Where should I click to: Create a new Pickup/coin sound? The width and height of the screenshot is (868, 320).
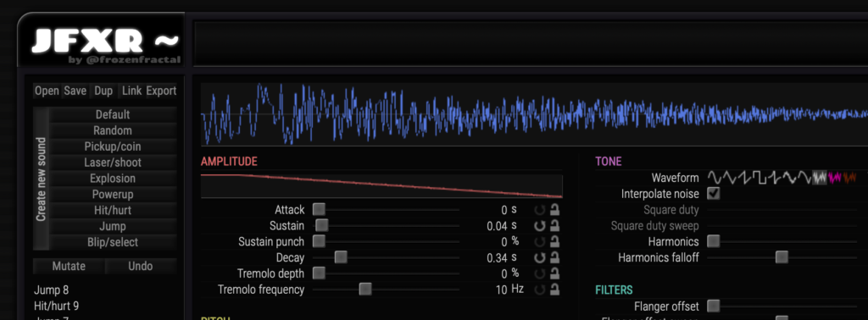pyautogui.click(x=113, y=146)
